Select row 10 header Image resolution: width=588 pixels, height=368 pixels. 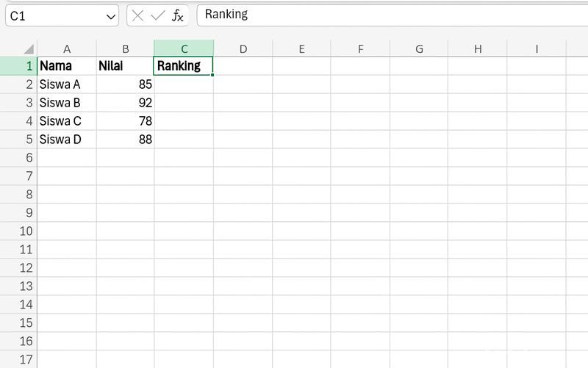pyautogui.click(x=18, y=231)
